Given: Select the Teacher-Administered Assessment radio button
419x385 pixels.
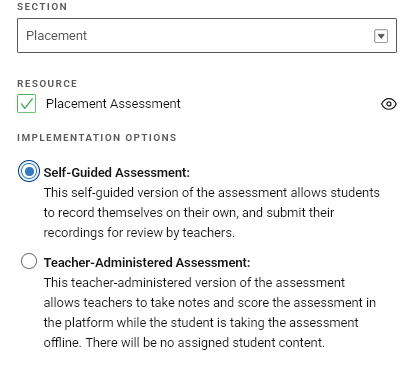Looking at the screenshot, I should (29, 261).
